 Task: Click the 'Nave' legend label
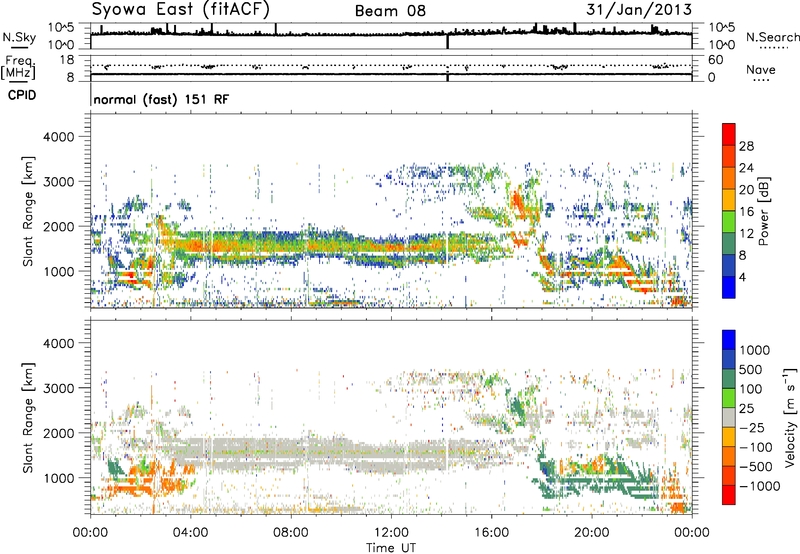pyautogui.click(x=761, y=69)
